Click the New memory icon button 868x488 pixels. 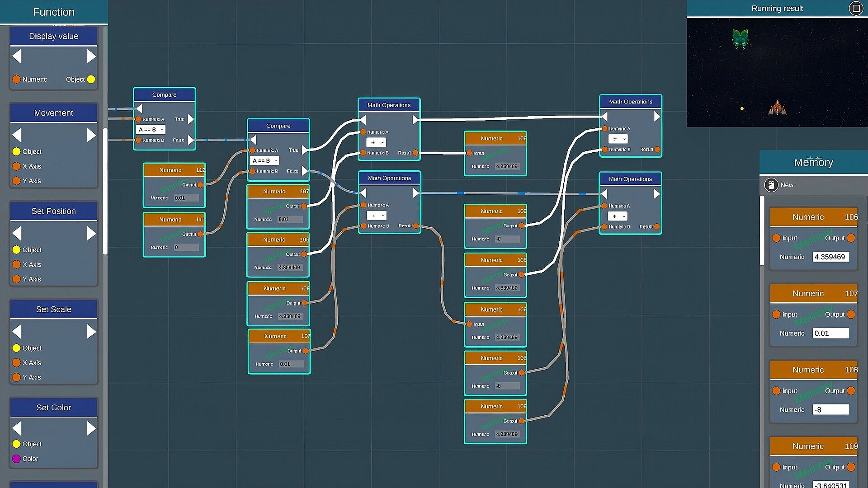point(771,185)
